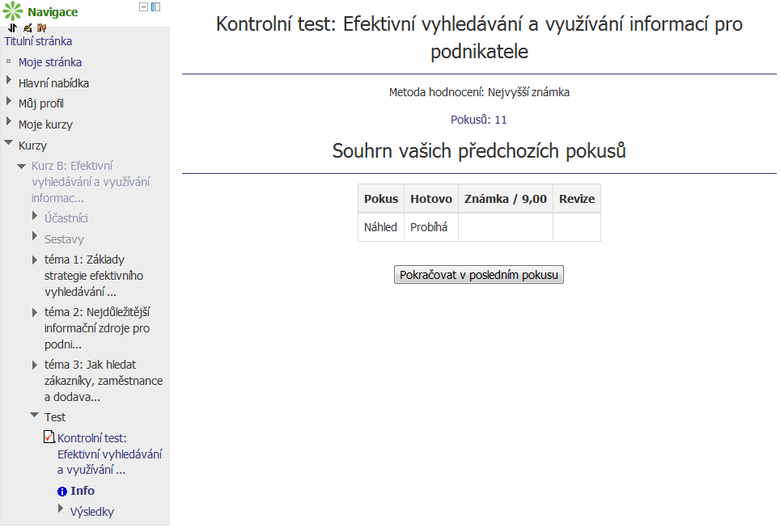Collapse the Kurzy node

click(8, 142)
